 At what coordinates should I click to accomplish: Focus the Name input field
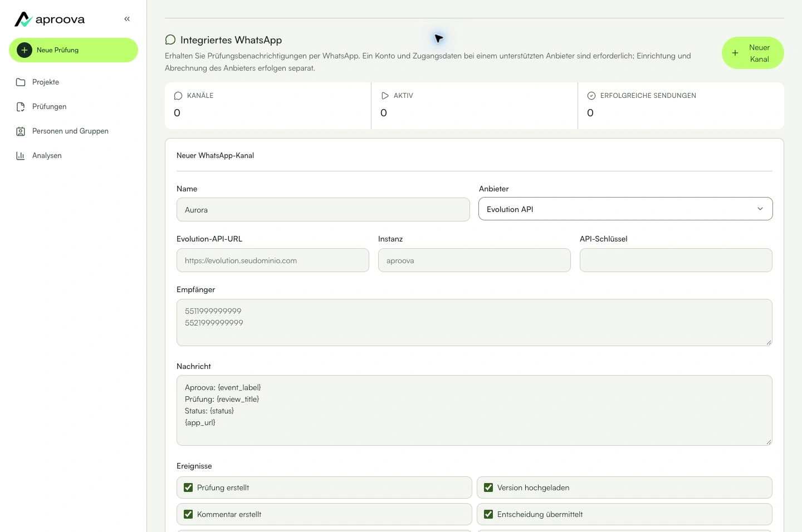(x=323, y=210)
